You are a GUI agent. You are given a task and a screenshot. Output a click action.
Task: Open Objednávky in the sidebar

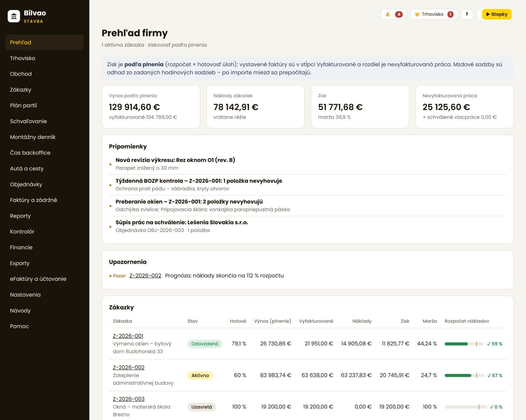click(44, 184)
